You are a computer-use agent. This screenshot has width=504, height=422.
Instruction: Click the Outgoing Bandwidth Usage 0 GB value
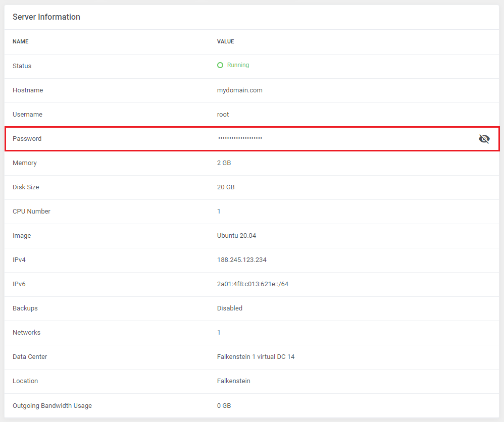point(224,406)
